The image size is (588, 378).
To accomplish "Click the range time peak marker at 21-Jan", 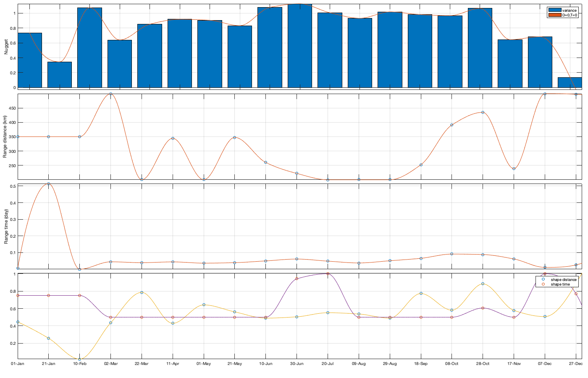I will 49,184.
